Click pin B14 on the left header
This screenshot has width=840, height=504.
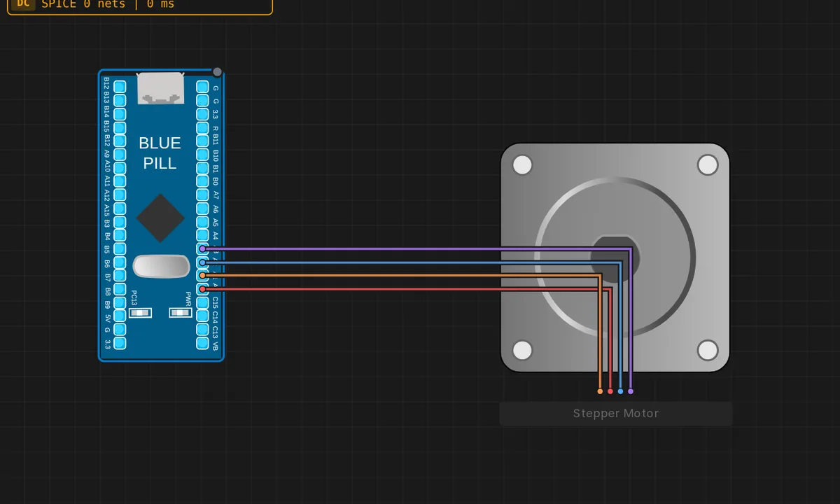120,114
